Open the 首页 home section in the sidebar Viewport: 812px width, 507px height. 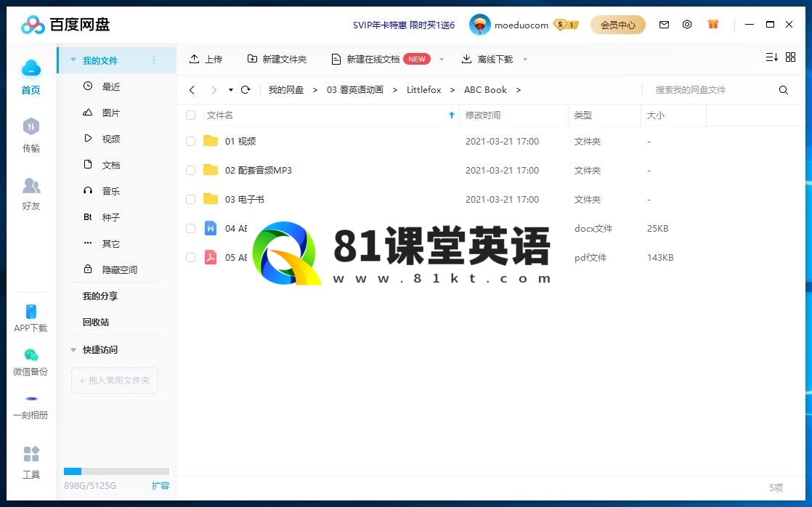coord(31,78)
